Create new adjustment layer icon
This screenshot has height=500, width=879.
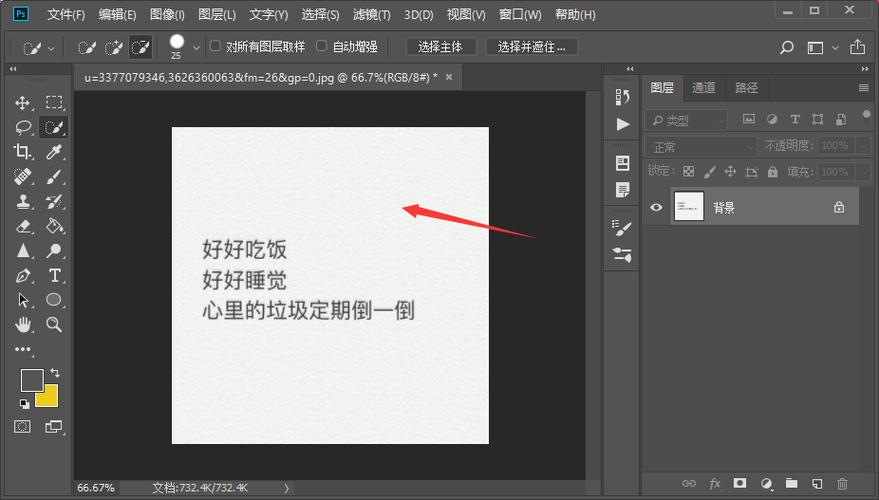click(766, 483)
